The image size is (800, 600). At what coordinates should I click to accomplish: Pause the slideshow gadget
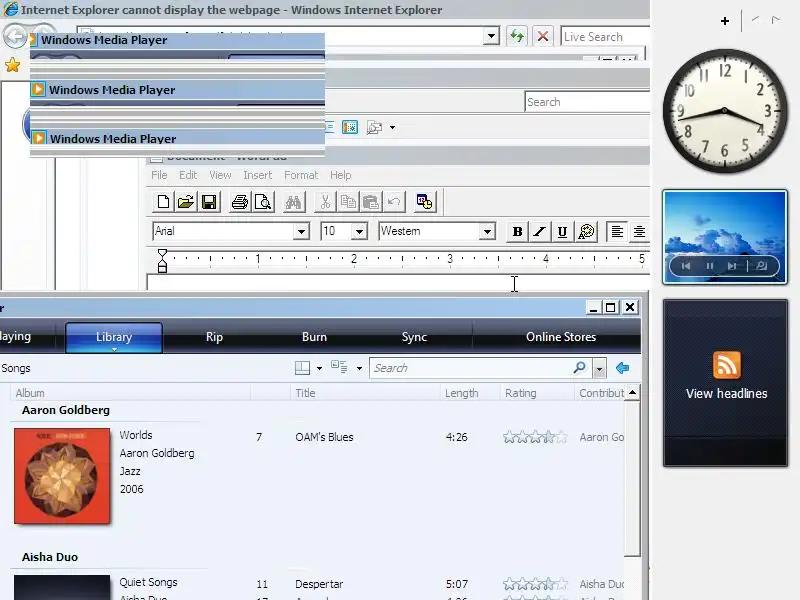point(709,266)
